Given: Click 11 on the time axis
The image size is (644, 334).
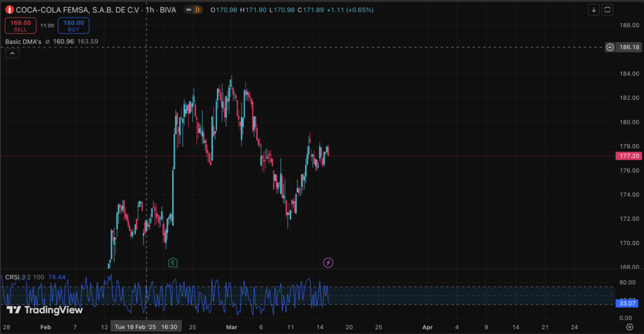Looking at the screenshot, I should (x=291, y=327).
